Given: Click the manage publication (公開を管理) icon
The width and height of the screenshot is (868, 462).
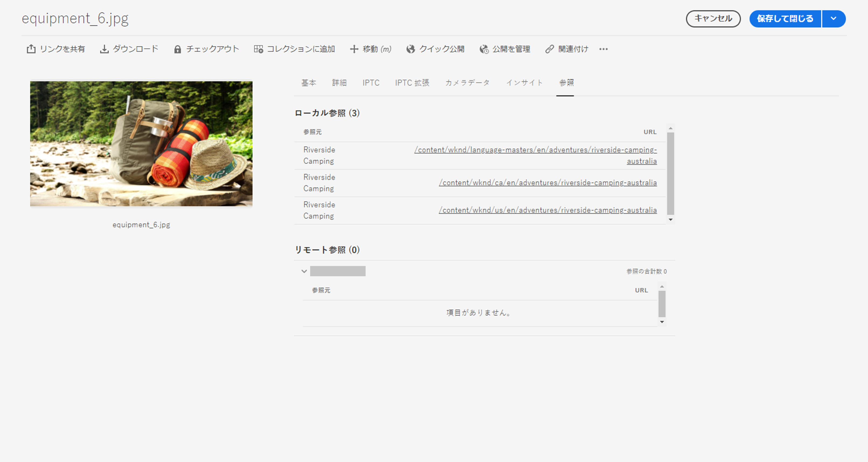Looking at the screenshot, I should (484, 49).
